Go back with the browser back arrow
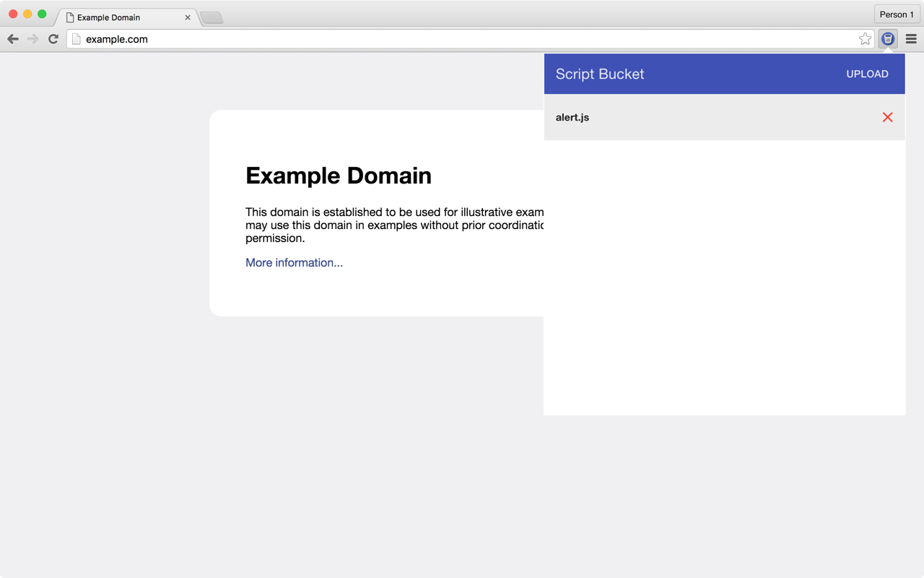924x578 pixels. (13, 39)
